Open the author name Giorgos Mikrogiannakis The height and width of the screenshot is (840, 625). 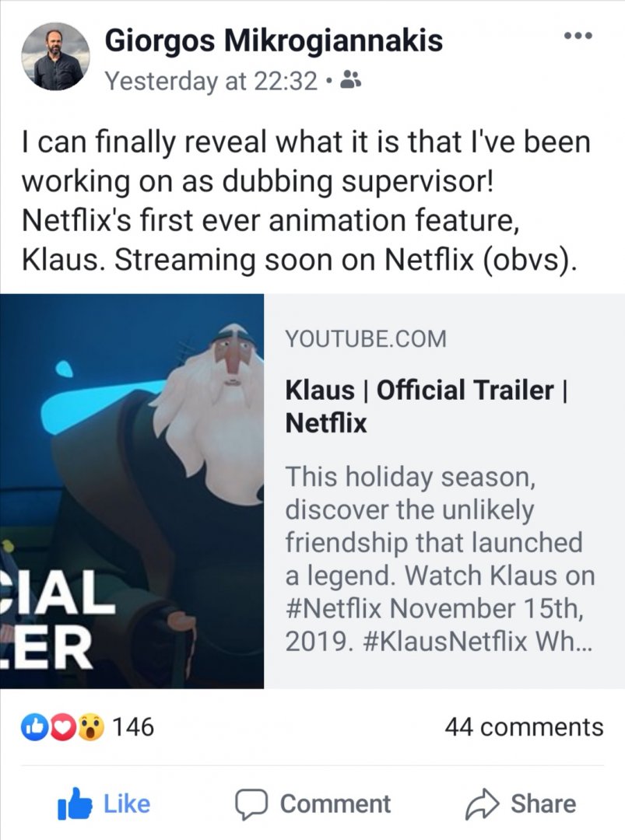tap(273, 40)
